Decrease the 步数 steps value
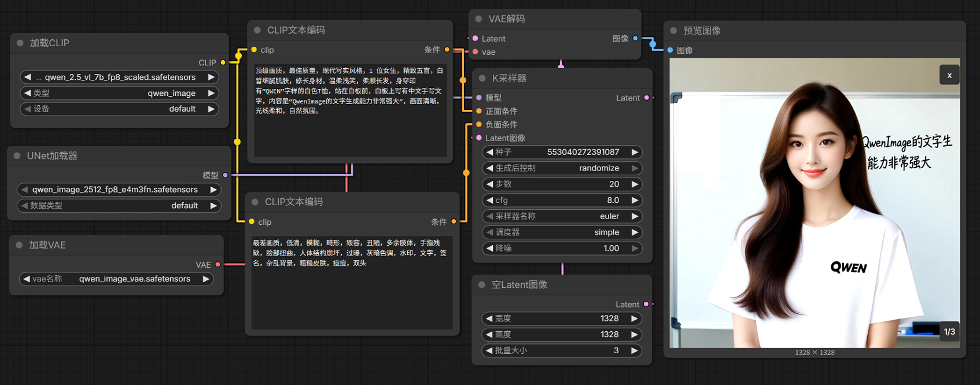980x385 pixels. 489,184
